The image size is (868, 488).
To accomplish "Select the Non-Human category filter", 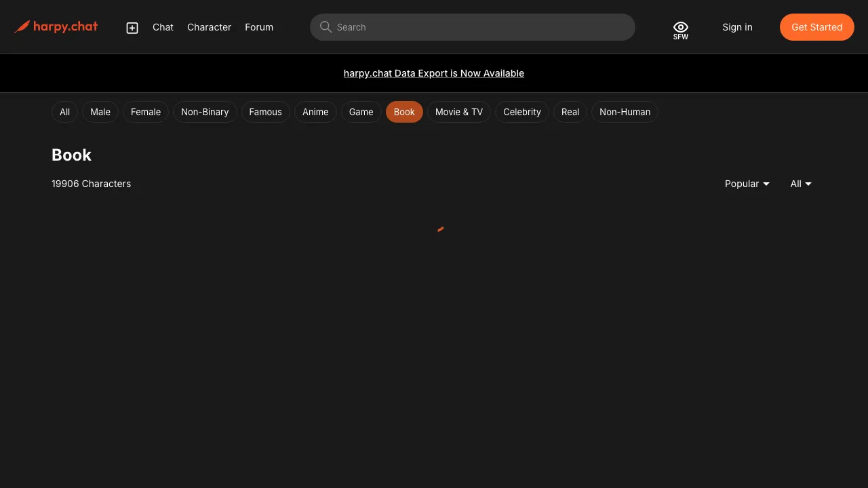I will (x=625, y=112).
